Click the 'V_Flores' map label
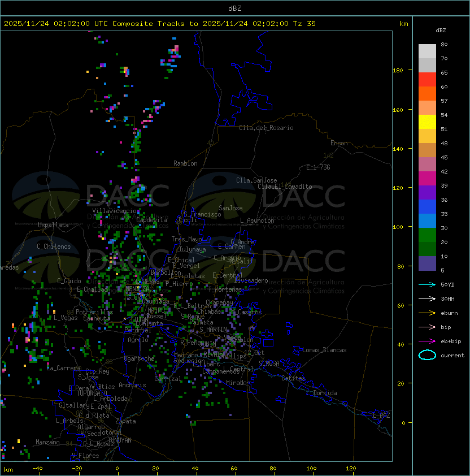Screen dimensions: 470x476 (x=85, y=456)
